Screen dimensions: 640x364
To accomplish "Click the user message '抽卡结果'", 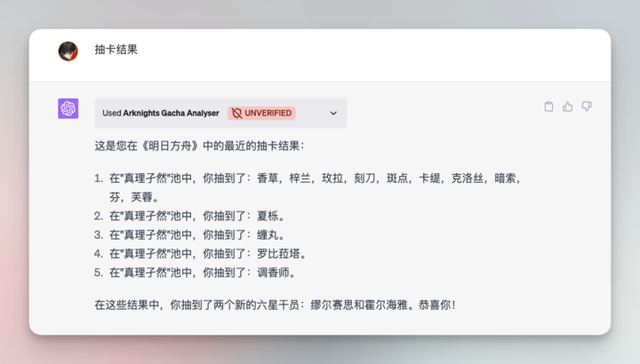I will click(x=116, y=50).
